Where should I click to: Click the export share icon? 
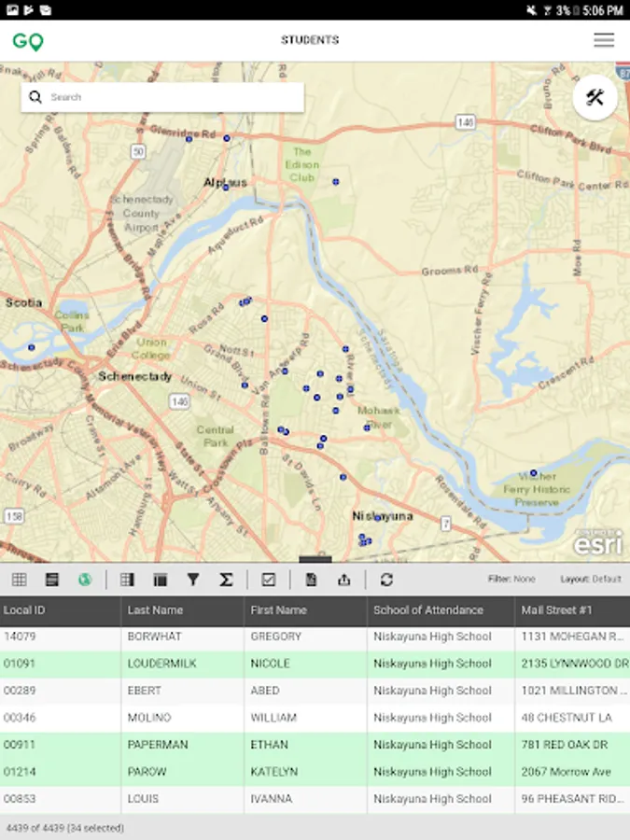tap(343, 580)
